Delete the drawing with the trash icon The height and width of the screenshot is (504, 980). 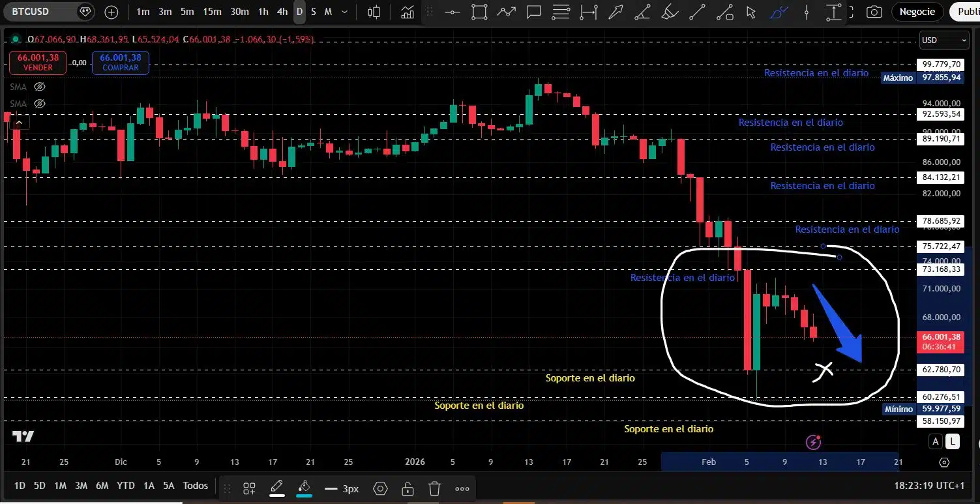(435, 488)
